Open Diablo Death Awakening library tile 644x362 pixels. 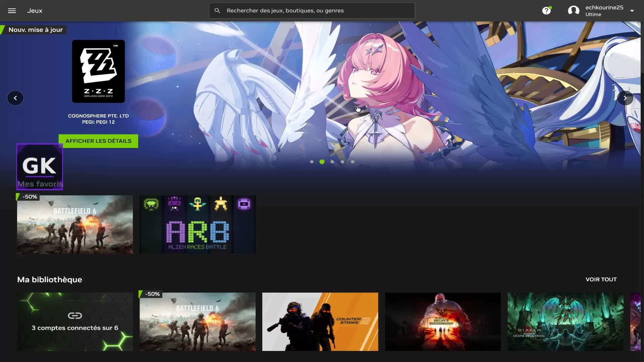coord(566,322)
